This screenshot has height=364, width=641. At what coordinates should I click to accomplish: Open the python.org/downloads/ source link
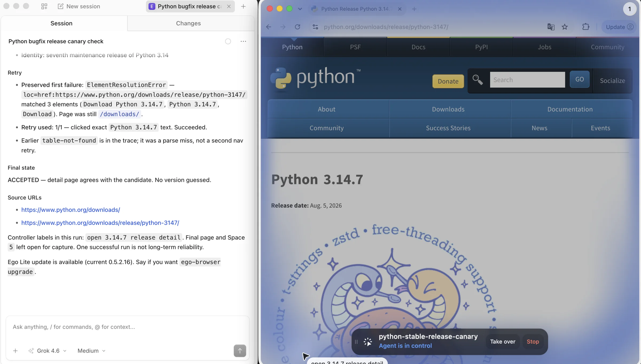coord(71,210)
